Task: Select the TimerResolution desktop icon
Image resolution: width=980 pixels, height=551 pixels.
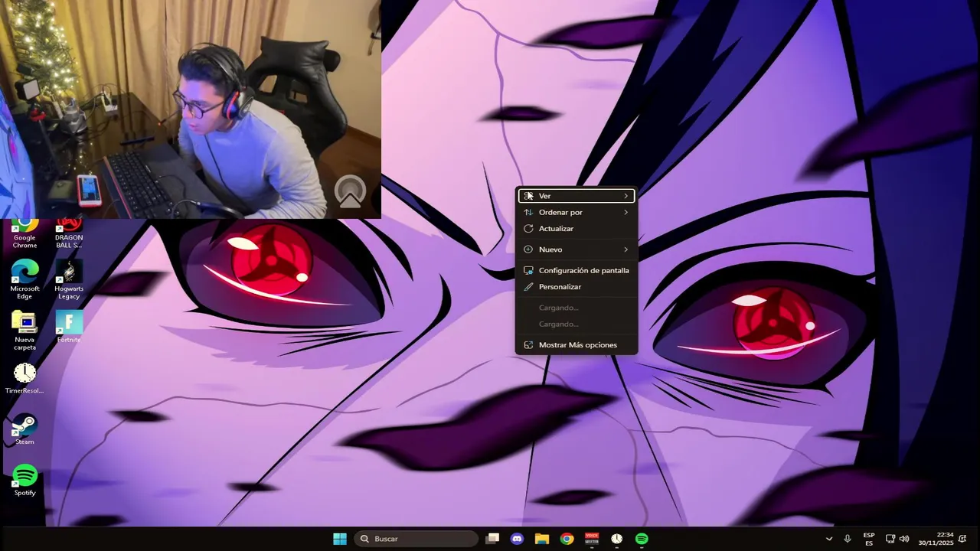Action: [24, 378]
